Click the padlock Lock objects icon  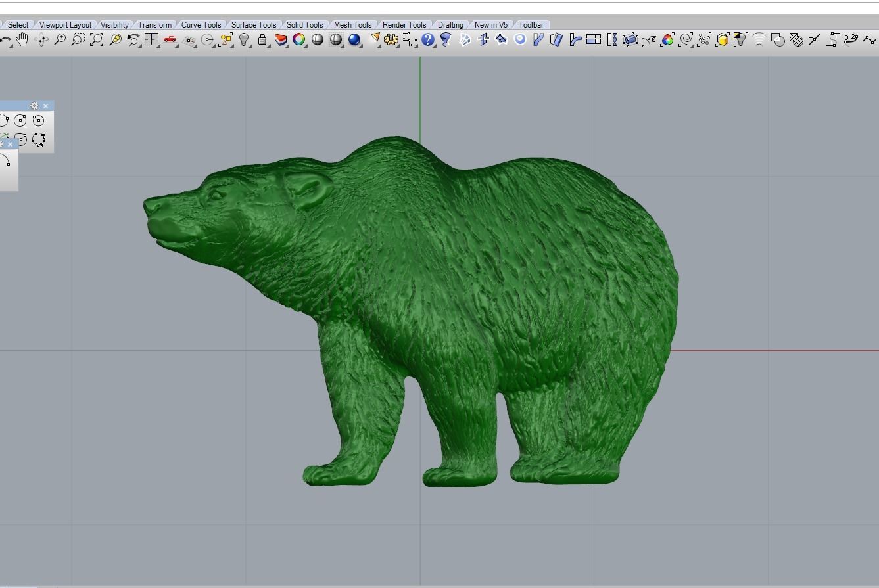(x=262, y=40)
